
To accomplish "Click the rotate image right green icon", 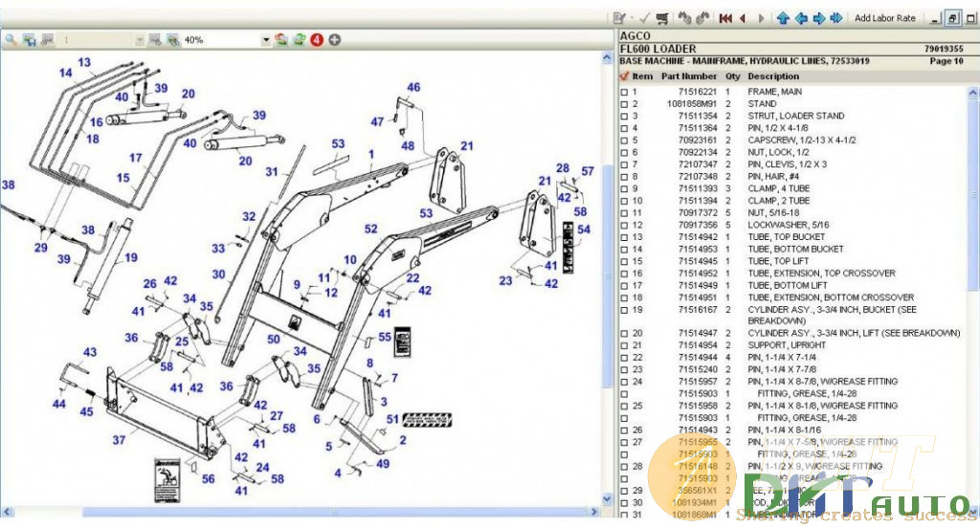I will [300, 40].
